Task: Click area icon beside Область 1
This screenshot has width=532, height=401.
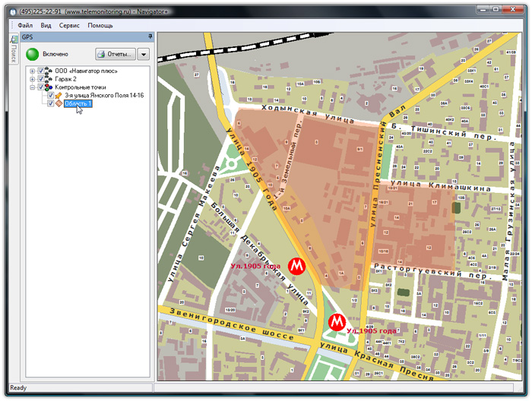Action: (x=59, y=103)
